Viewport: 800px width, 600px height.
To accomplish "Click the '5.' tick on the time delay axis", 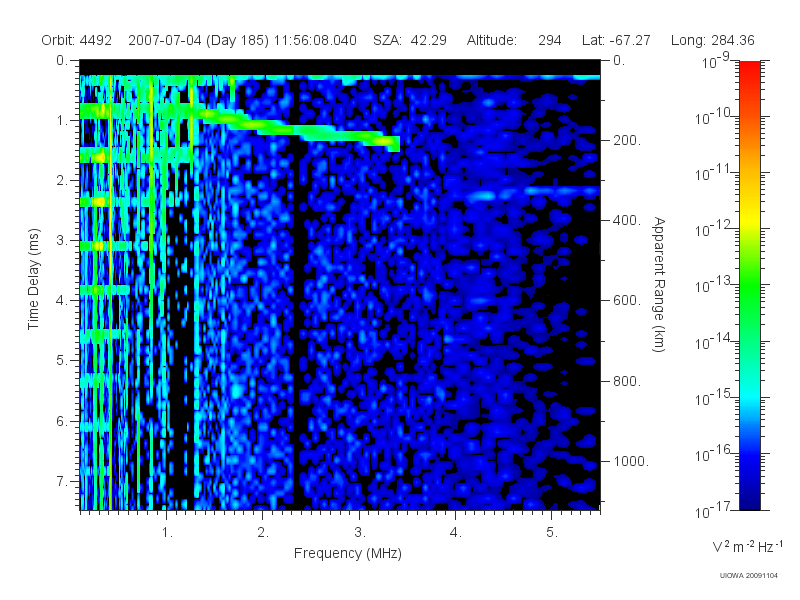I will tap(62, 361).
